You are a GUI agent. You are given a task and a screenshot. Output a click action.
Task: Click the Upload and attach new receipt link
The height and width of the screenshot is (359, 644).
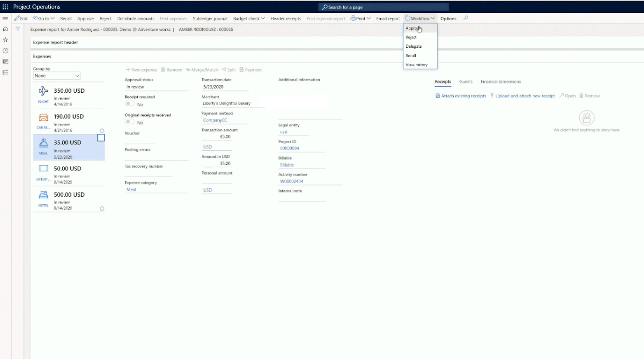(523, 96)
